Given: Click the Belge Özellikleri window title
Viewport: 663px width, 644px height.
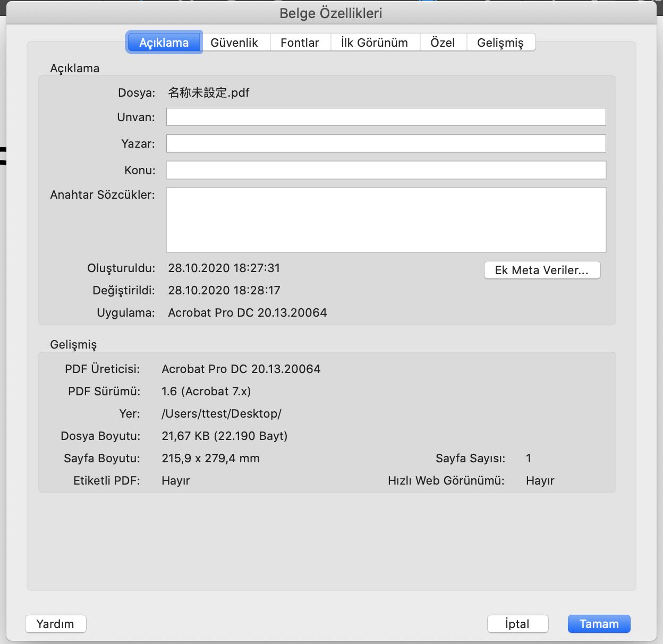Looking at the screenshot, I should (331, 13).
